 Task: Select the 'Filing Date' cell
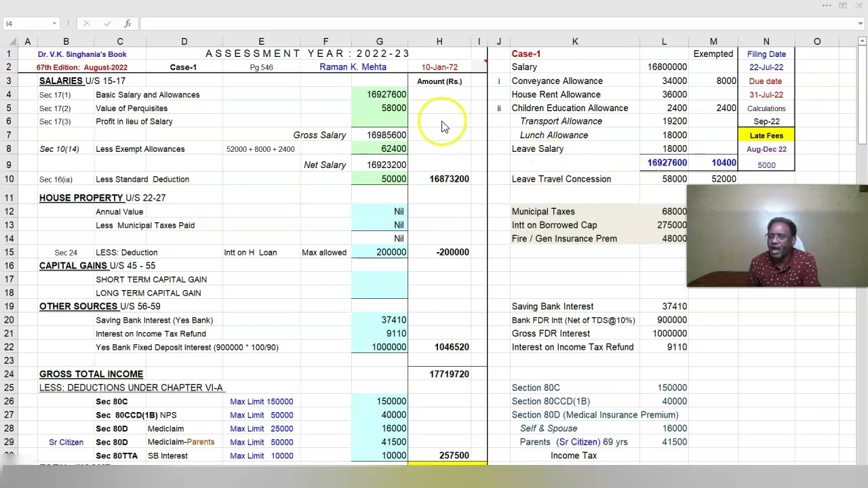(x=766, y=54)
